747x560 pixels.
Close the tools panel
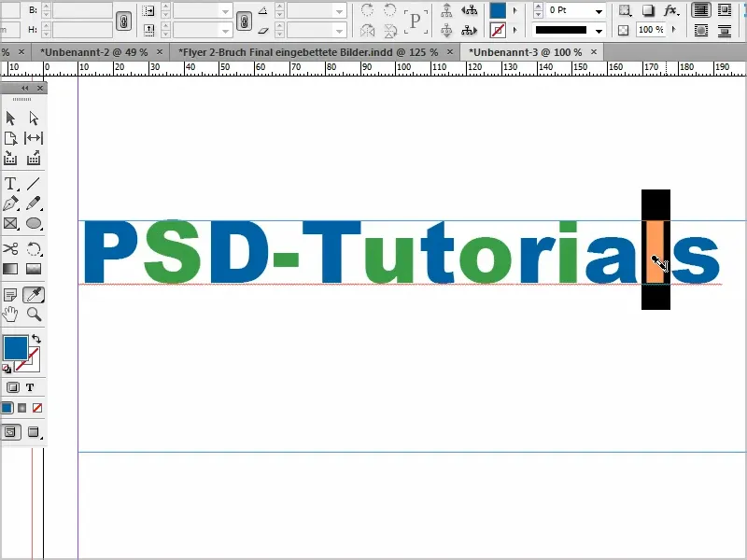click(x=40, y=88)
